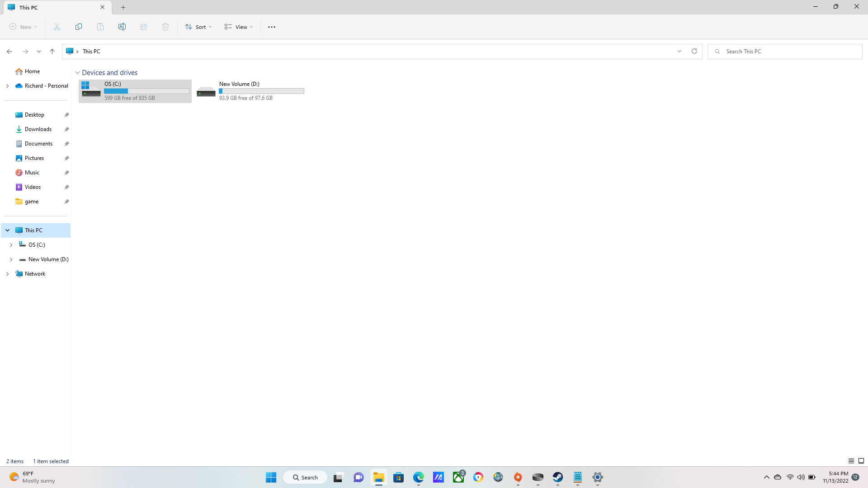Viewport: 868px width, 488px height.
Task: Click the Copy icon in toolbar
Action: [79, 27]
